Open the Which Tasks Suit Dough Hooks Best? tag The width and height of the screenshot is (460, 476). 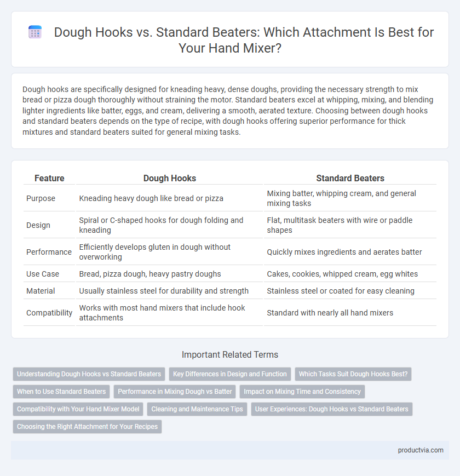(x=353, y=374)
